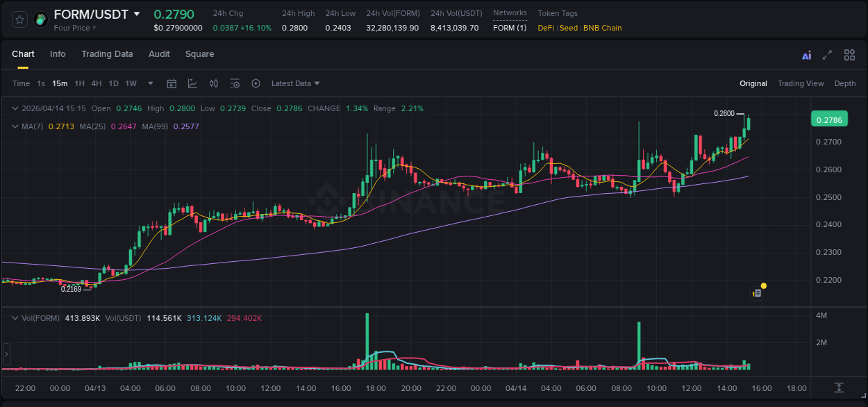Screen dimensions: 868x407
Task: Open the widgets grid icon beside fullscreen
Action: 849,54
